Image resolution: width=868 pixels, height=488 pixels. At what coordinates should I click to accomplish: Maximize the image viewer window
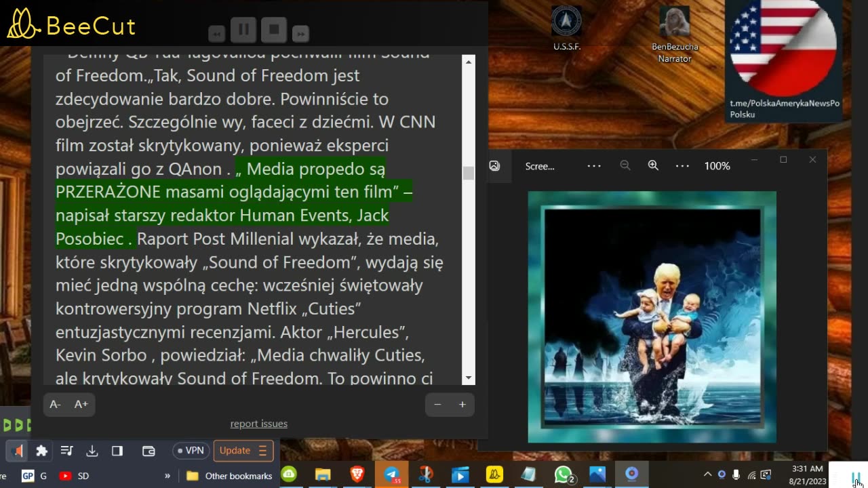tap(783, 160)
